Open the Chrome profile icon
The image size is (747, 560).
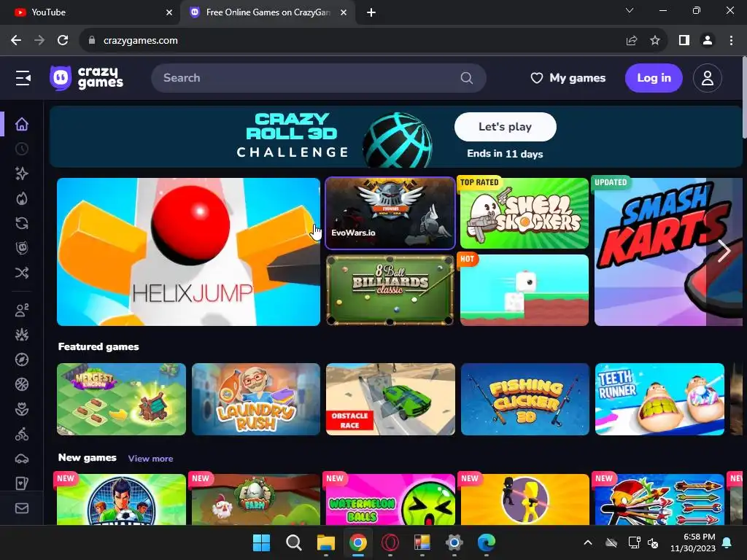click(708, 41)
